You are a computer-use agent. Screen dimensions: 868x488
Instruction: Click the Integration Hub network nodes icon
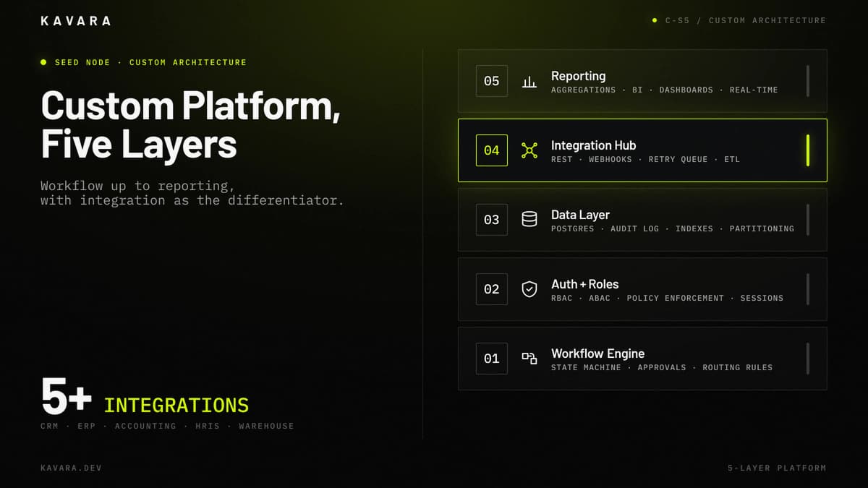pos(529,150)
